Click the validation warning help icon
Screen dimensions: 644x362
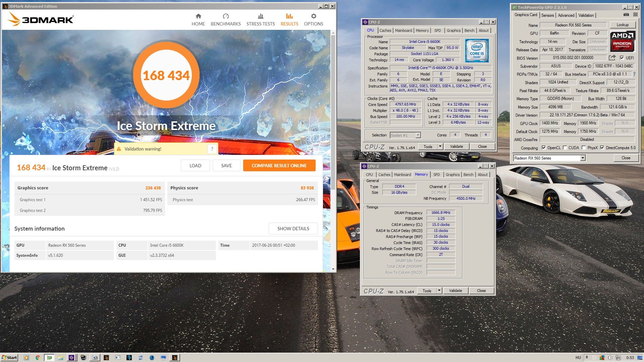(212, 149)
